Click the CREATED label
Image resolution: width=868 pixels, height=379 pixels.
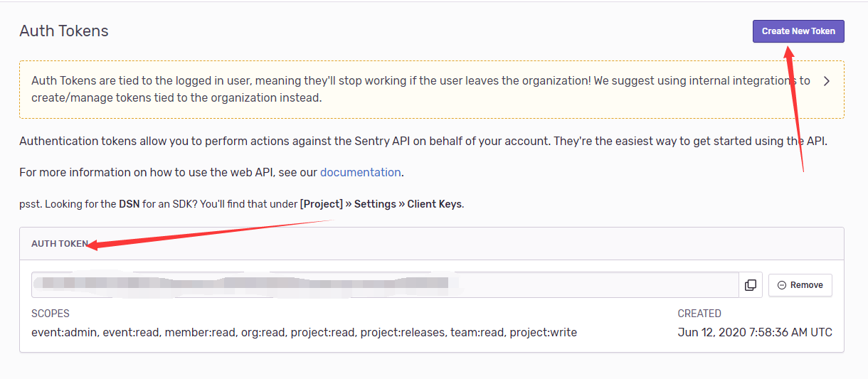pyautogui.click(x=699, y=314)
